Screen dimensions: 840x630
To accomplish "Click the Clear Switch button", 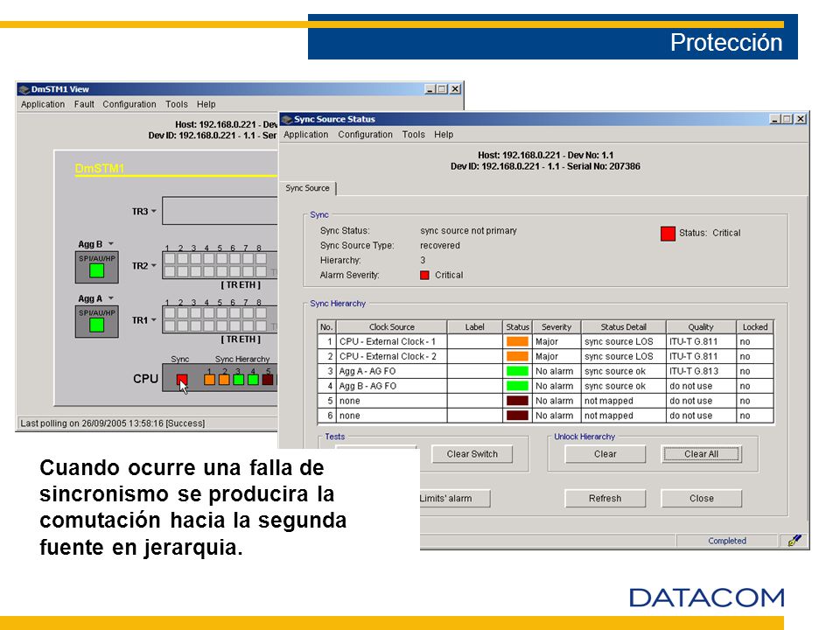I will click(472, 454).
